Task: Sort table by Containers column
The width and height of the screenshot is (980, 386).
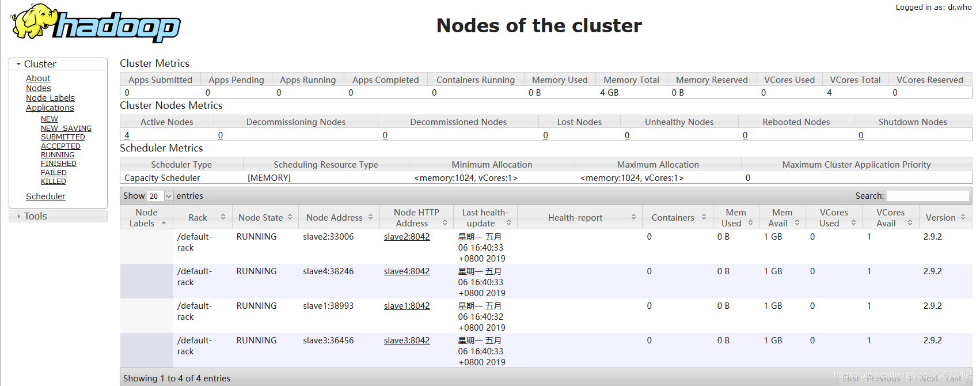Action: (x=678, y=218)
